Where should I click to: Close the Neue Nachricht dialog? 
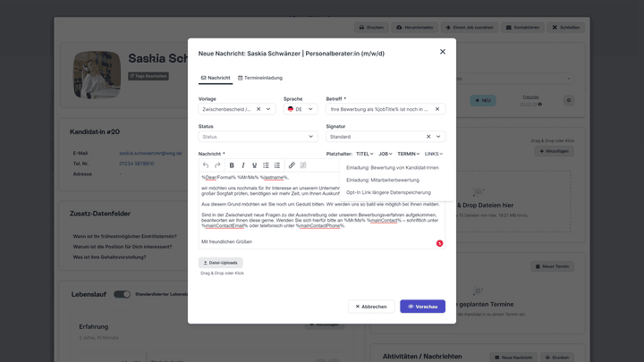click(443, 52)
